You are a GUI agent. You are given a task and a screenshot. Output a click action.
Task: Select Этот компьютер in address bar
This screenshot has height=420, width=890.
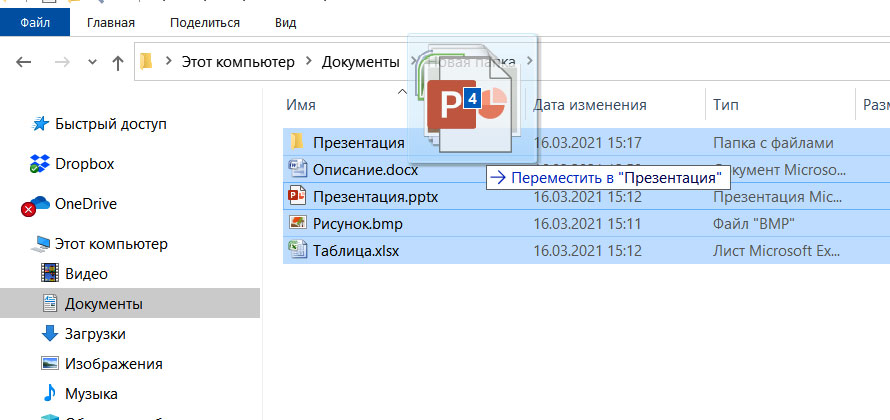[x=238, y=62]
